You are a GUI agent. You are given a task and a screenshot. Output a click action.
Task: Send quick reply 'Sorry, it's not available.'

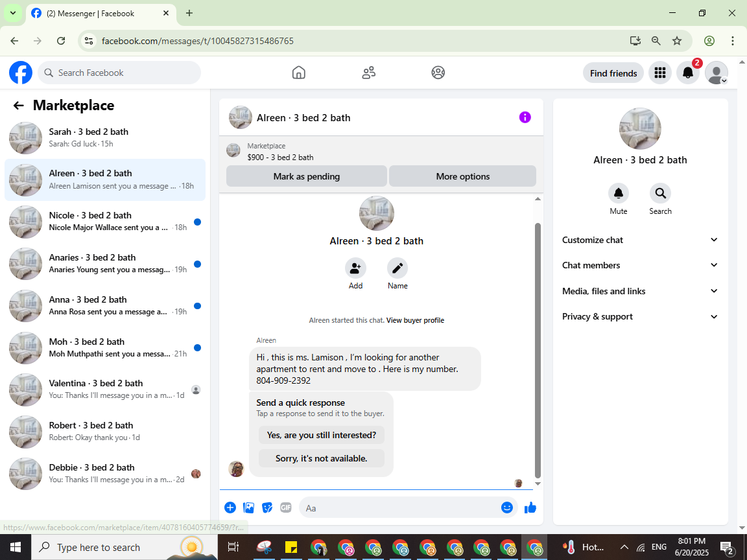(x=322, y=459)
